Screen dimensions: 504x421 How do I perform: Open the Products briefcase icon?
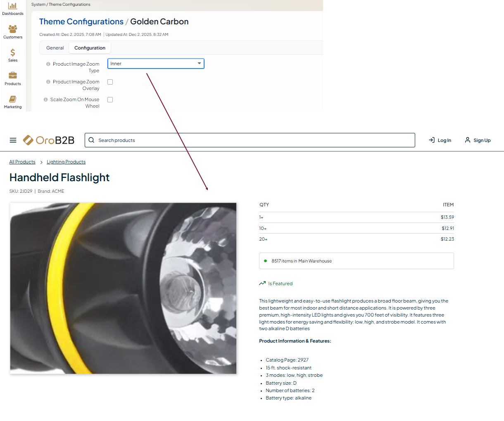tap(13, 75)
